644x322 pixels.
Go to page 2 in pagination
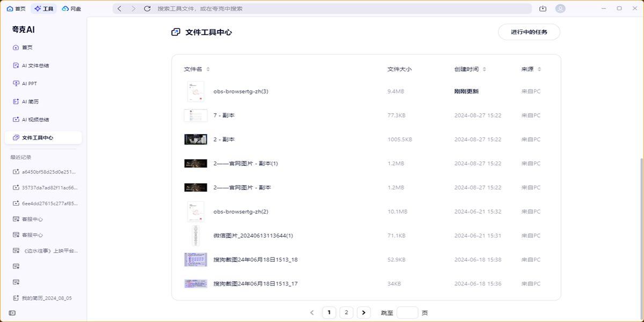tap(346, 312)
